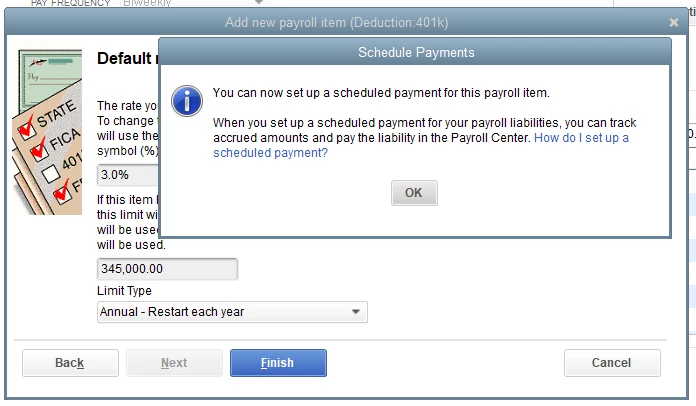Click the Schedule Payments title bar
The width and height of the screenshot is (696, 406).
click(415, 52)
